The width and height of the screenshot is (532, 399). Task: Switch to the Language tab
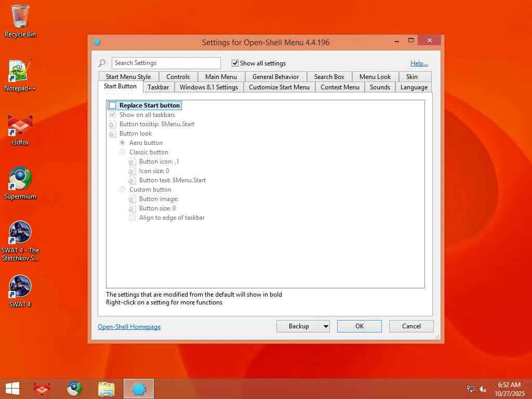coord(414,87)
